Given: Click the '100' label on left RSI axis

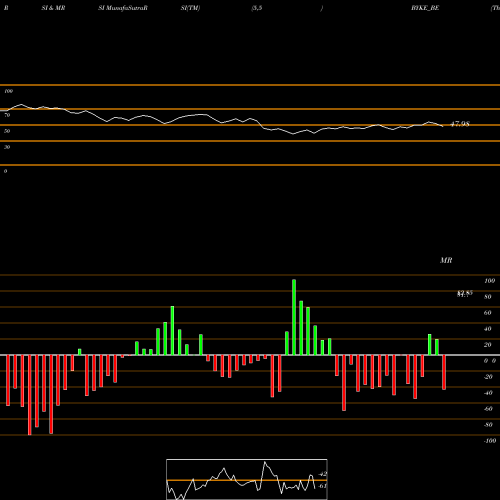Looking at the screenshot, I should tap(8, 91).
